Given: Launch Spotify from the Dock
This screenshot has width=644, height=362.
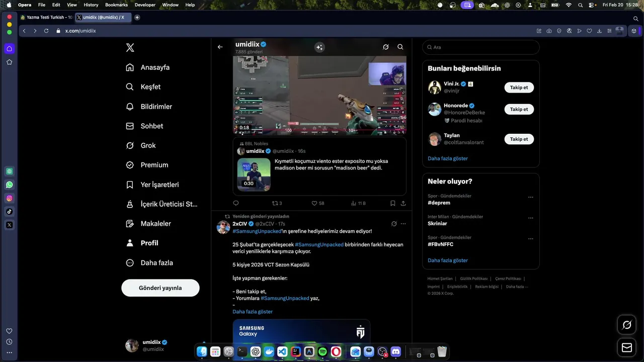Looking at the screenshot, I should click(x=323, y=351).
